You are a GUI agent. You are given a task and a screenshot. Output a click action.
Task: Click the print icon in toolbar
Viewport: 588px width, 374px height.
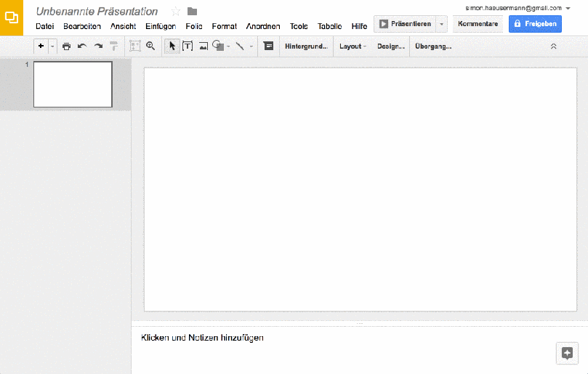pyautogui.click(x=66, y=46)
